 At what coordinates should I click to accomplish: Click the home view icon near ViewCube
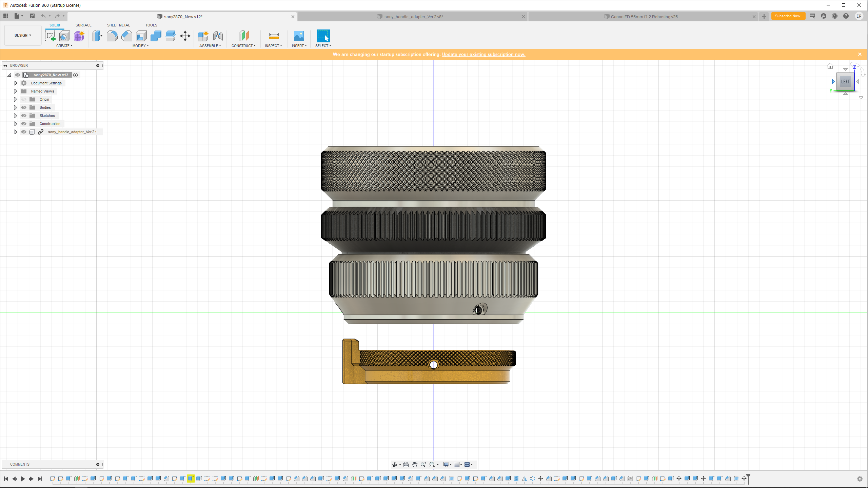pos(830,66)
